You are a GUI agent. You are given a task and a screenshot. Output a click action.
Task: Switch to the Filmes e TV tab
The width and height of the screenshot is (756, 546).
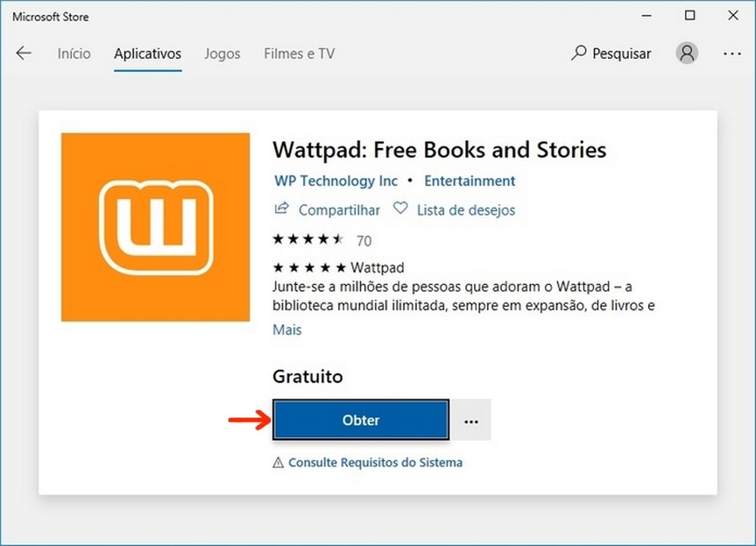coord(299,54)
